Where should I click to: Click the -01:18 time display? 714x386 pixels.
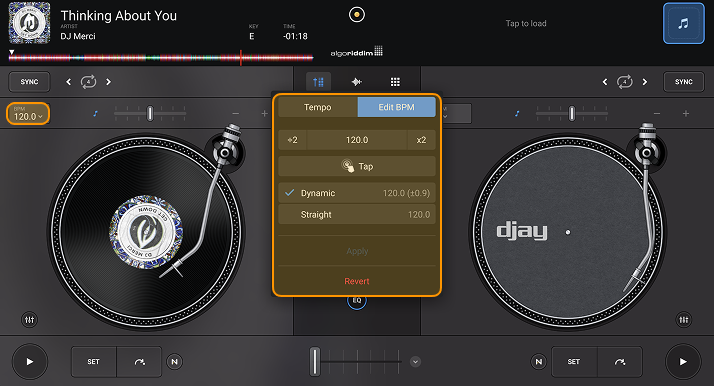point(295,36)
